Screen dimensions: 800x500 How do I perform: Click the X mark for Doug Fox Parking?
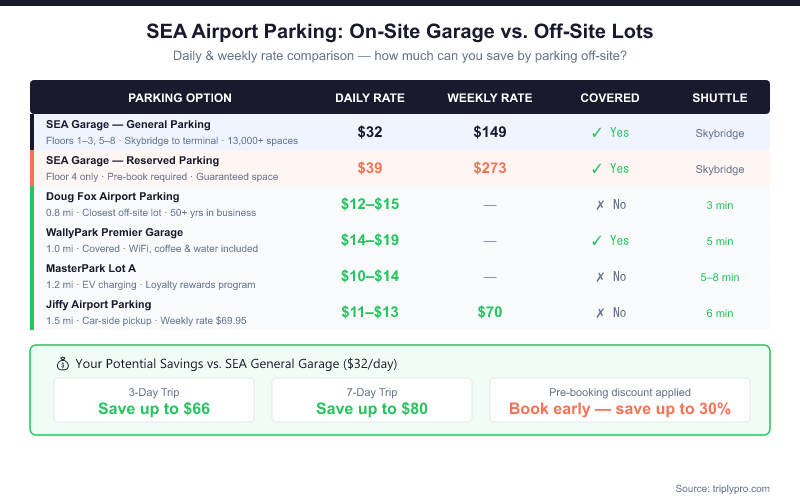599,205
